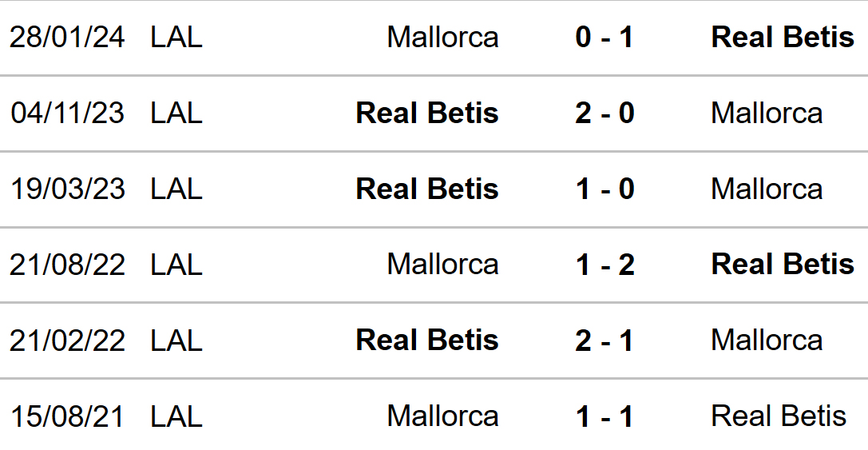Open the 19/03/23 match date

point(67,189)
